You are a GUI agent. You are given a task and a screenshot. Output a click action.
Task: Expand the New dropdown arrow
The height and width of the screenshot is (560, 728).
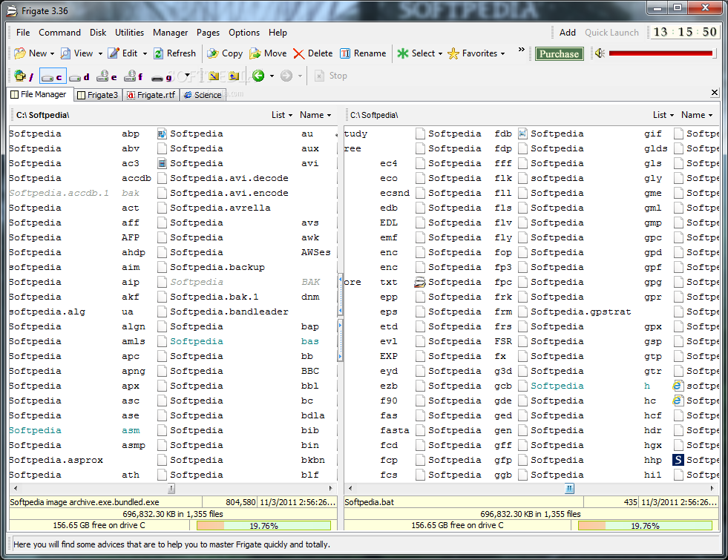[52, 54]
